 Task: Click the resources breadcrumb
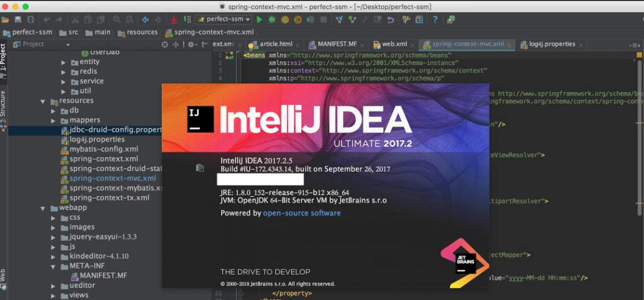[x=138, y=32]
